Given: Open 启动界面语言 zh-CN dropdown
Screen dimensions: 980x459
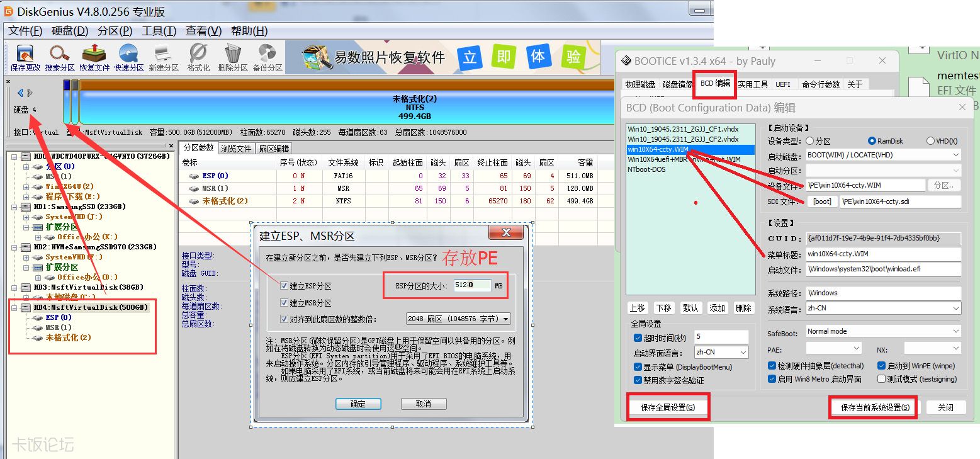Looking at the screenshot, I should coord(721,352).
